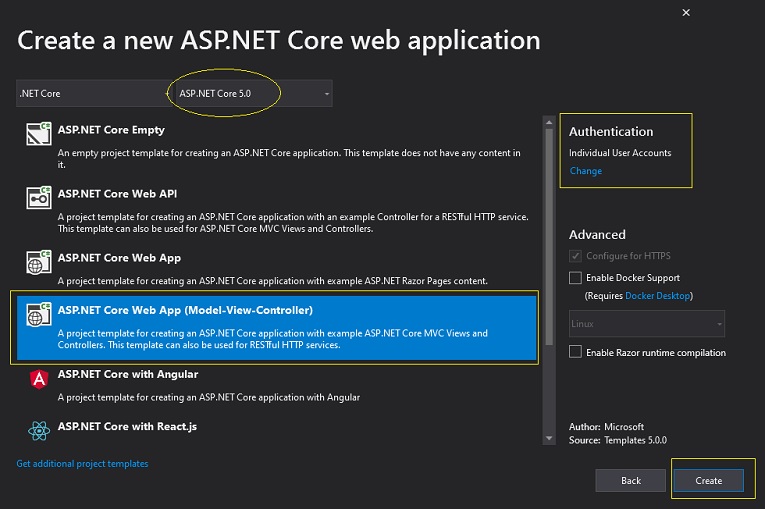Image resolution: width=765 pixels, height=509 pixels.
Task: Open Get additional project templates link
Action: pos(82,464)
